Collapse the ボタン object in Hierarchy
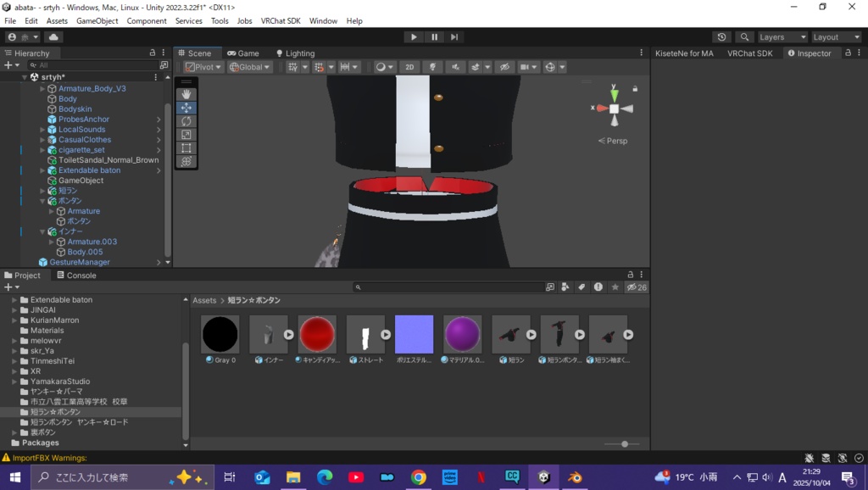The width and height of the screenshot is (868, 490). pos(42,201)
